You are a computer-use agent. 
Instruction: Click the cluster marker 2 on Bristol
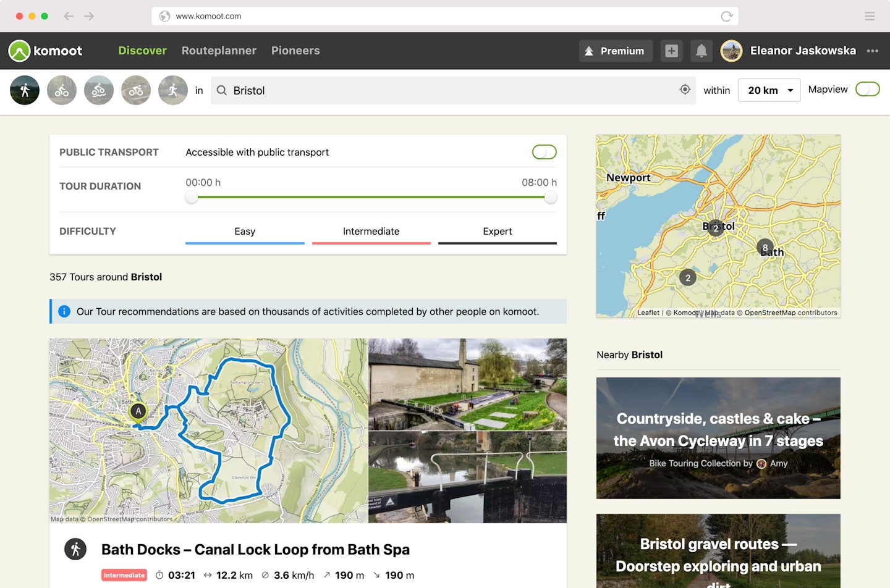point(716,228)
